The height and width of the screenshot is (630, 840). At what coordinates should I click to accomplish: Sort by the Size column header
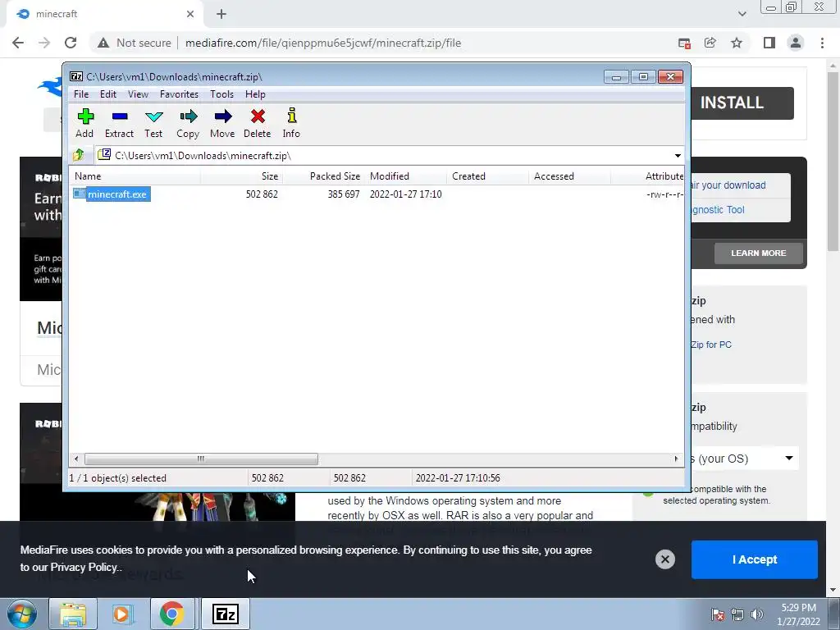(242, 176)
